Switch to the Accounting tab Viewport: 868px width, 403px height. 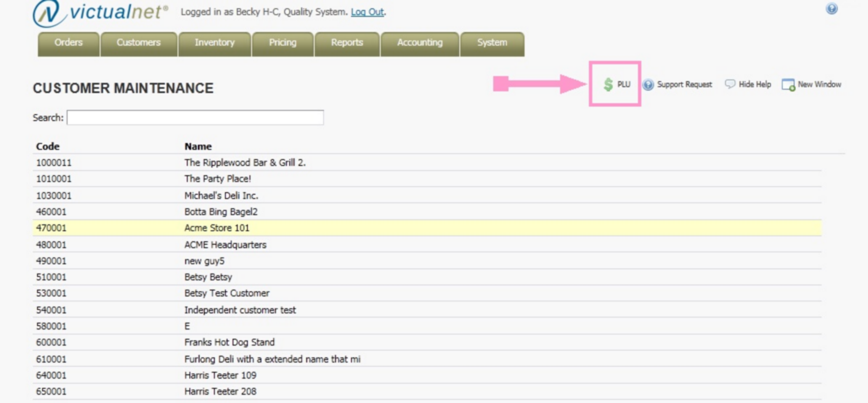point(419,43)
